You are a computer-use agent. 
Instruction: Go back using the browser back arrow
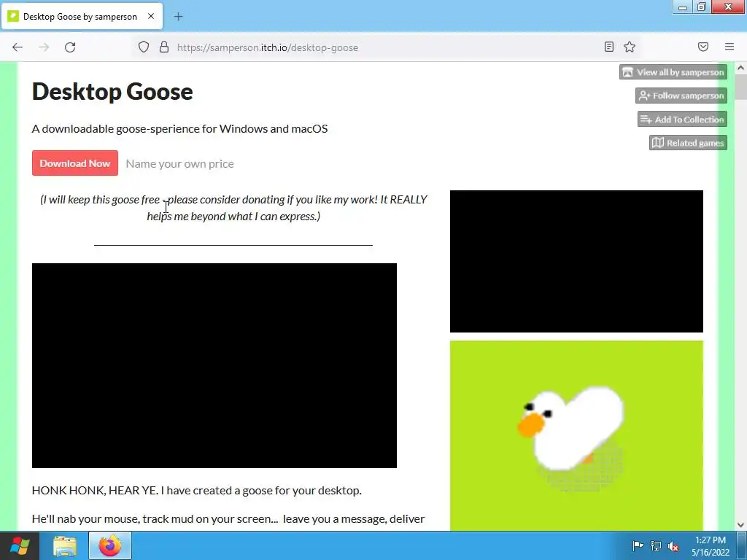[18, 47]
